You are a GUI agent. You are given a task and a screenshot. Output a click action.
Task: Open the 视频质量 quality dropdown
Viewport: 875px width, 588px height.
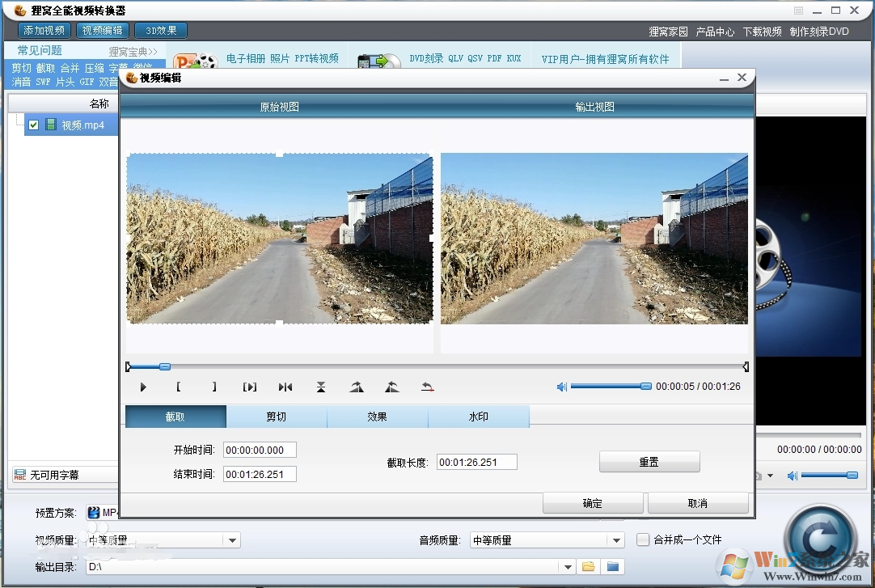click(233, 539)
